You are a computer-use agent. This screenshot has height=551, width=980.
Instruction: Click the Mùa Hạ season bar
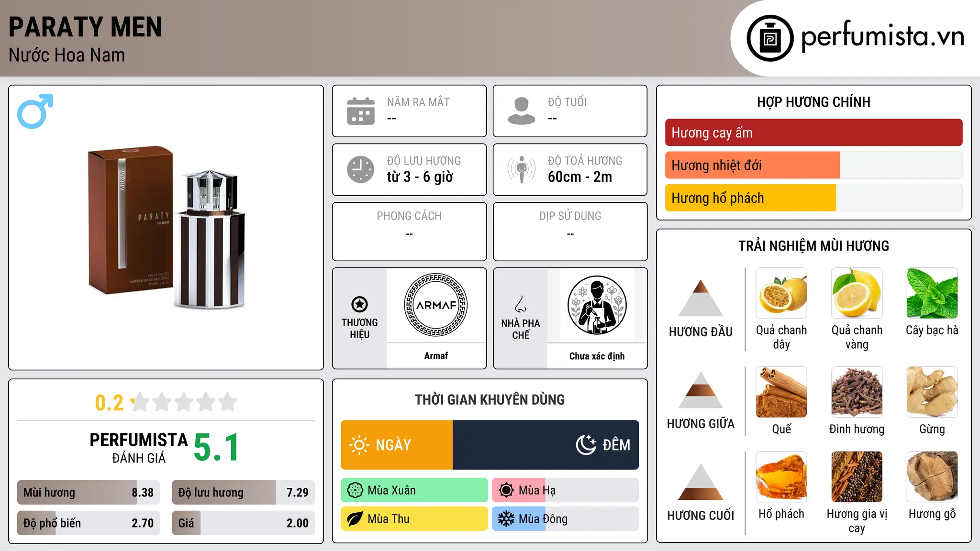click(566, 490)
